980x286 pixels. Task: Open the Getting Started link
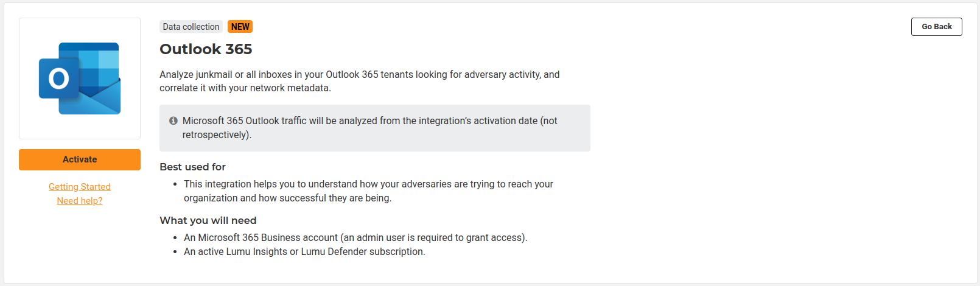80,187
